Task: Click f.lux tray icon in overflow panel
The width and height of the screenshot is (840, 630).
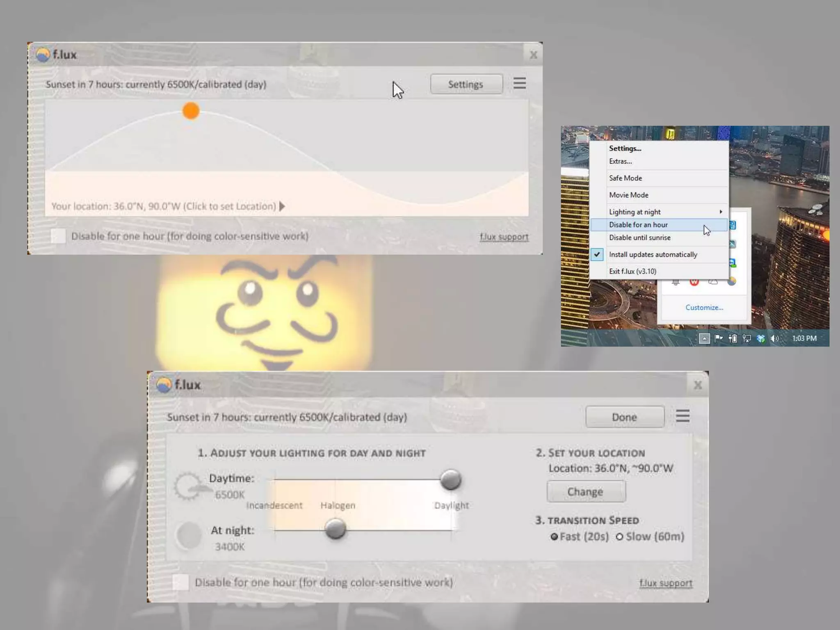Action: [x=731, y=281]
